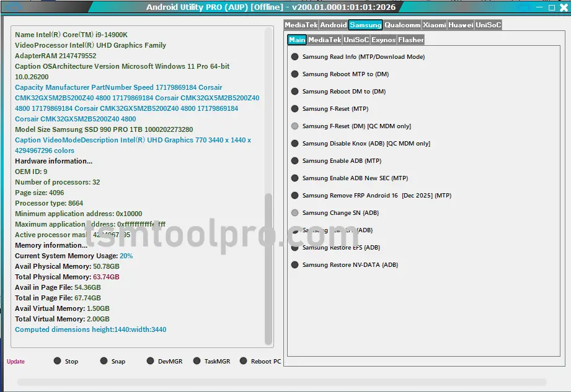This screenshot has height=392, width=571.
Task: Click the app logo icon in title bar
Action: coord(13,7)
